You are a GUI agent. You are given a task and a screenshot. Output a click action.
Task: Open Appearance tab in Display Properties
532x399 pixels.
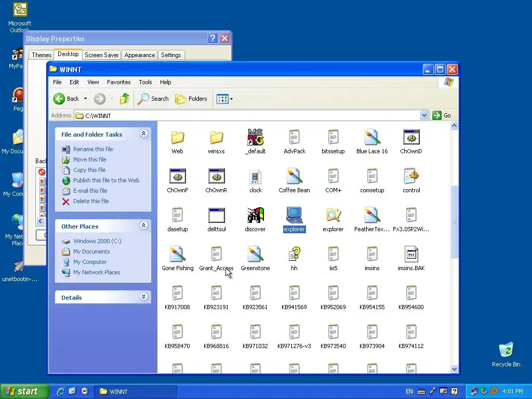tap(139, 55)
